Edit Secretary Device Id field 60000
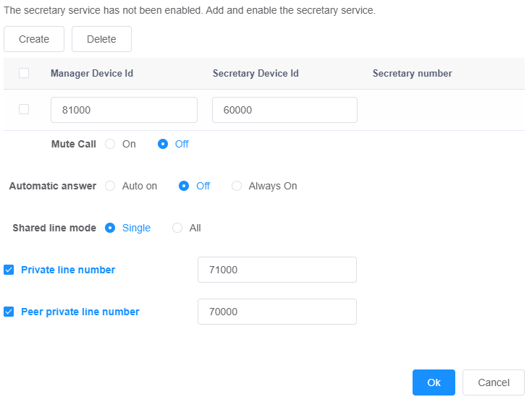The height and width of the screenshot is (402, 532). click(x=284, y=110)
